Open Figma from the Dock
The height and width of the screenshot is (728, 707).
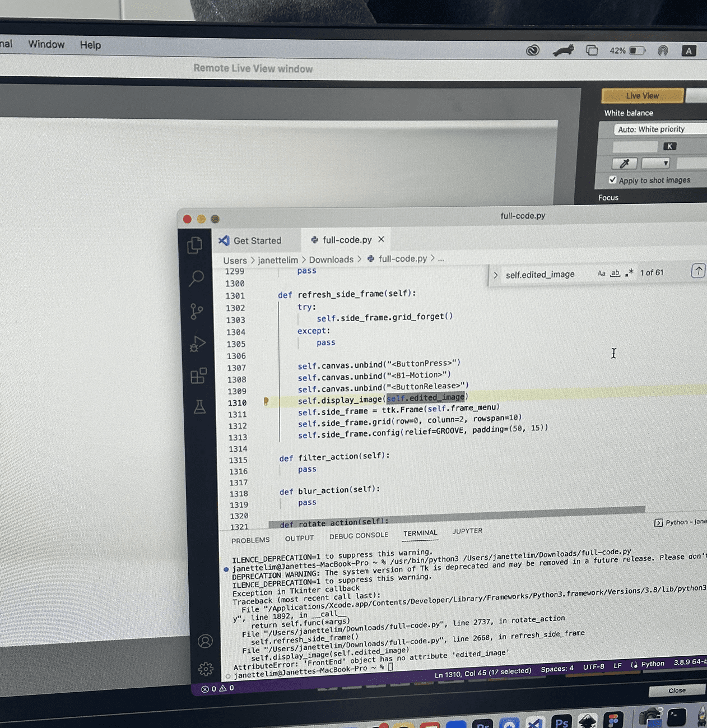coord(613,720)
